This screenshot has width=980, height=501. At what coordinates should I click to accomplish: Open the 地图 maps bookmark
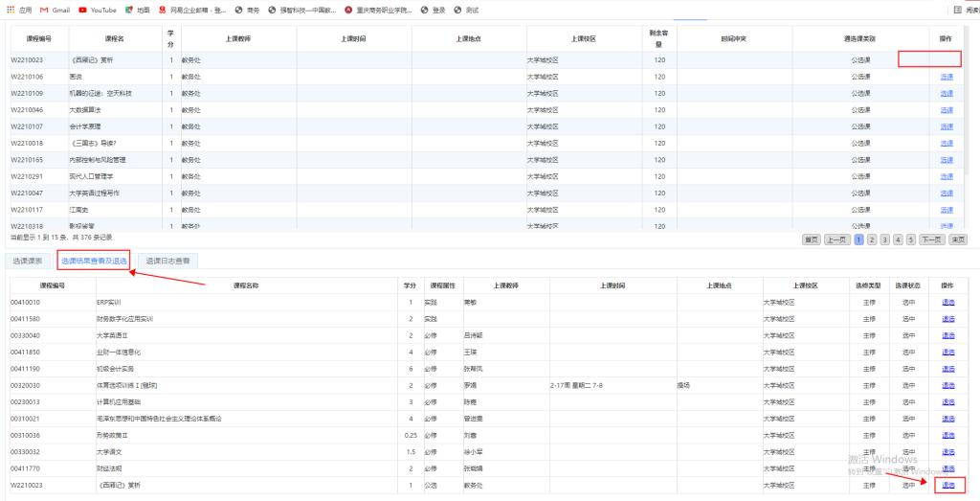pyautogui.click(x=137, y=10)
